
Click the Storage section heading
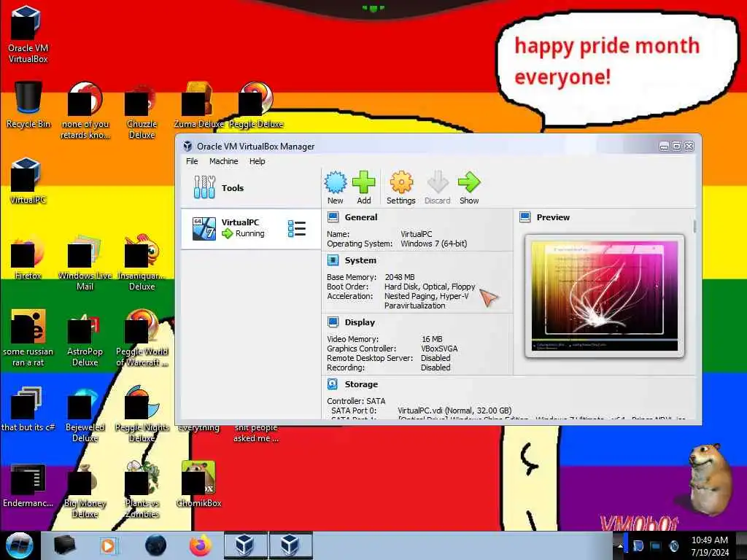[x=361, y=384]
